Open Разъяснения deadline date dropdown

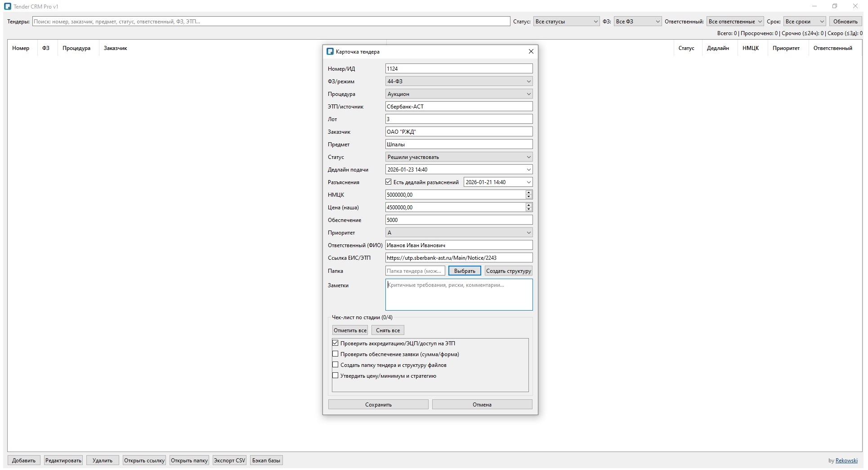click(529, 182)
